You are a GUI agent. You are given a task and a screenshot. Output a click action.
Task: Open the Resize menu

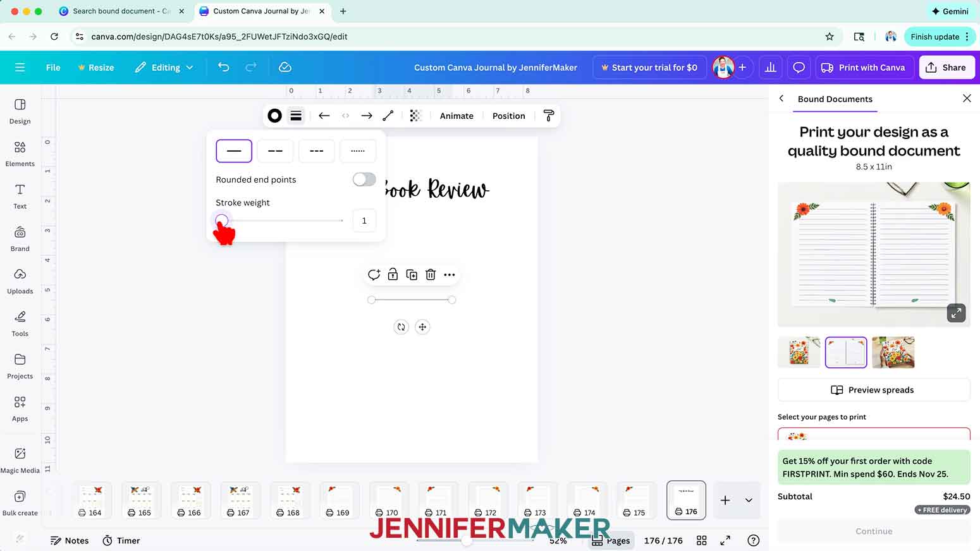[x=95, y=68]
